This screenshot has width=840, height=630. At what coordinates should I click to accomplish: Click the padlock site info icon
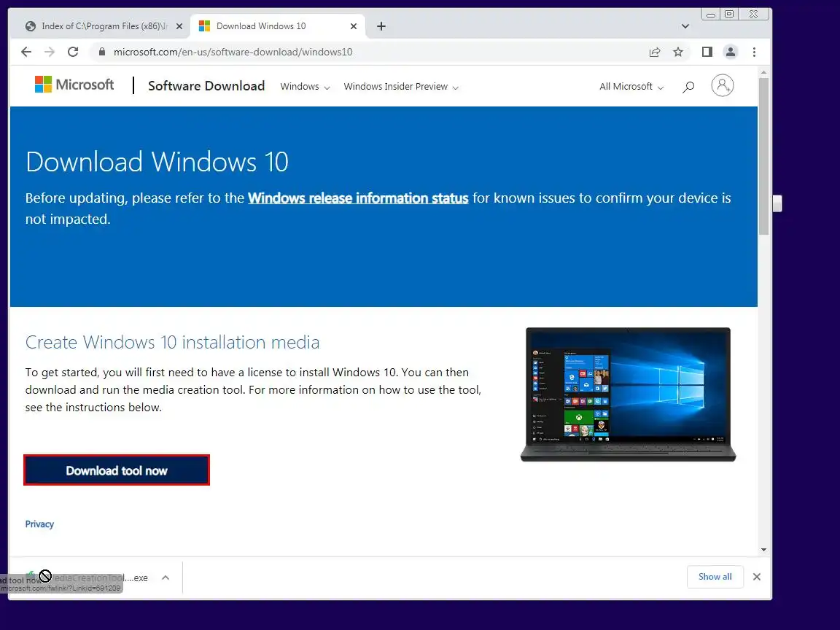(x=102, y=52)
